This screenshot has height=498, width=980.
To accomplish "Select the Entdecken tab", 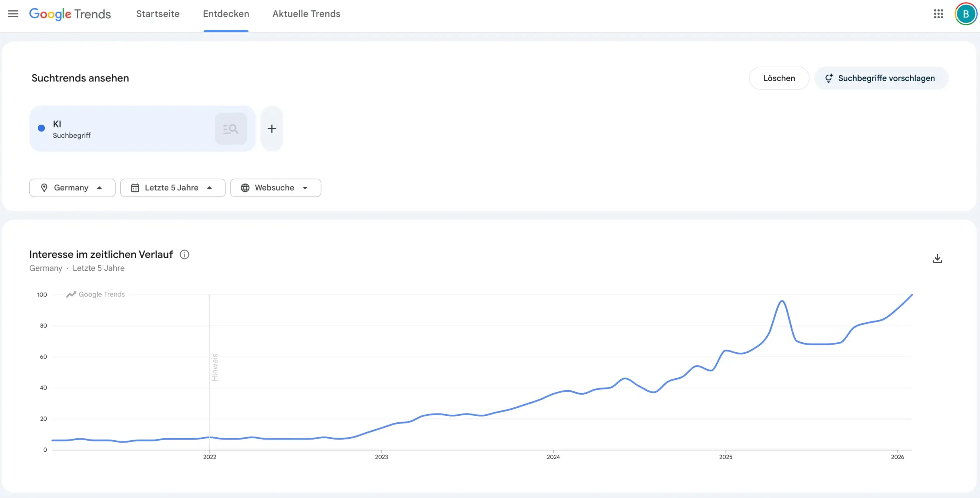I will point(226,14).
